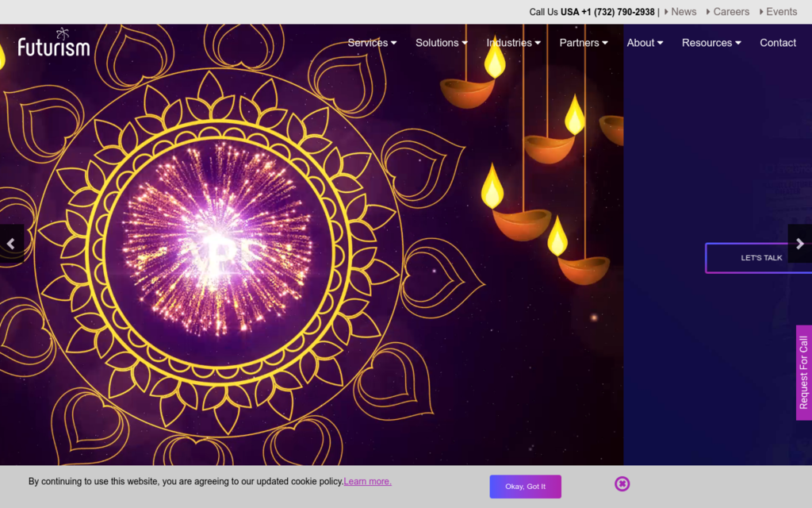Call the USA phone number link
Image resolution: width=812 pixels, height=508 pixels.
coord(607,12)
